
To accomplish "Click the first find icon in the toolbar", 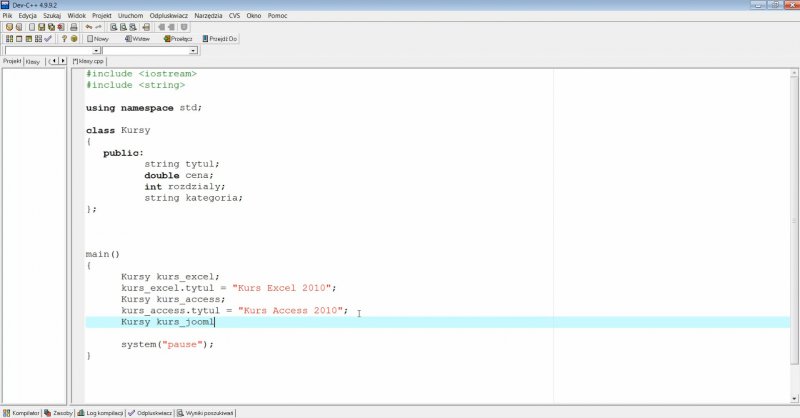I will 114,27.
